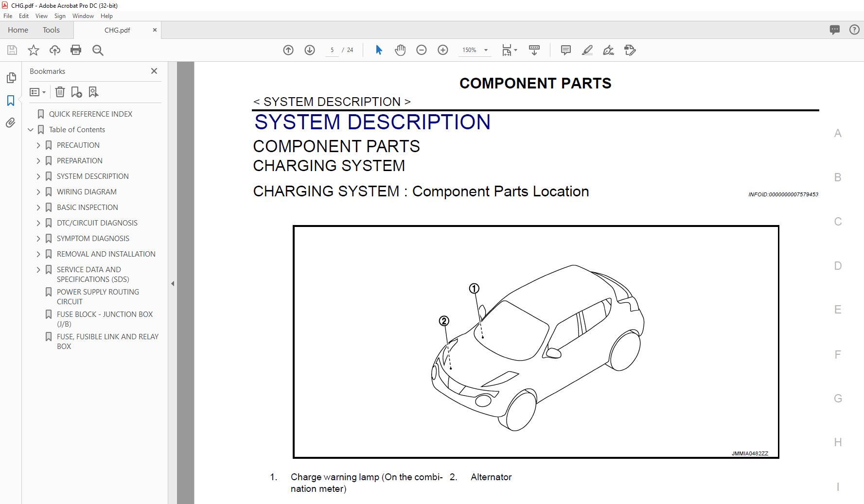Print the document using the printer icon

point(76,50)
